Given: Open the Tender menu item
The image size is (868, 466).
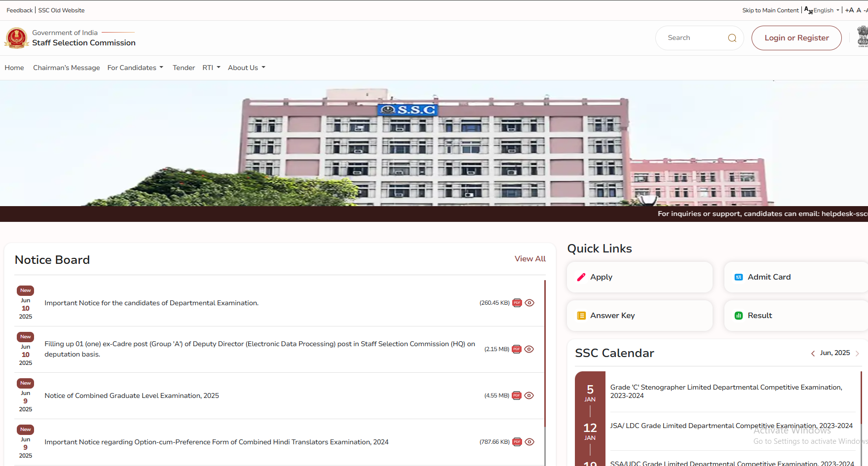Looking at the screenshot, I should pos(184,68).
